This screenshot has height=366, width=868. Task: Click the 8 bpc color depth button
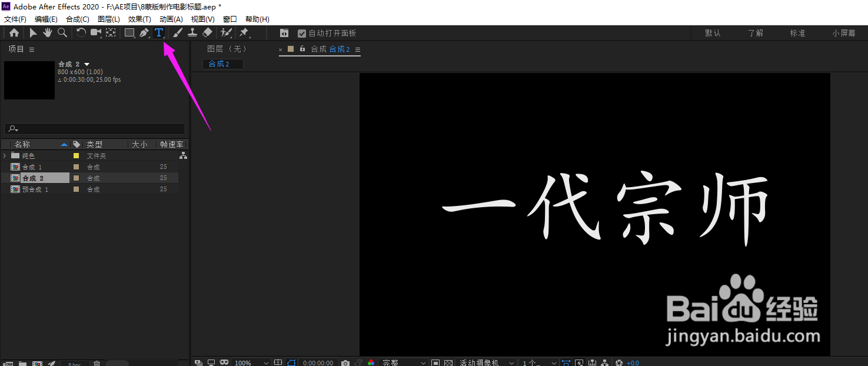coord(75,364)
